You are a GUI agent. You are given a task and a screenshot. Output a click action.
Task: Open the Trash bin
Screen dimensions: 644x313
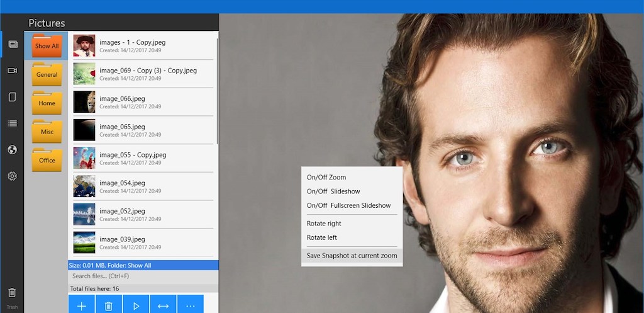click(x=12, y=293)
